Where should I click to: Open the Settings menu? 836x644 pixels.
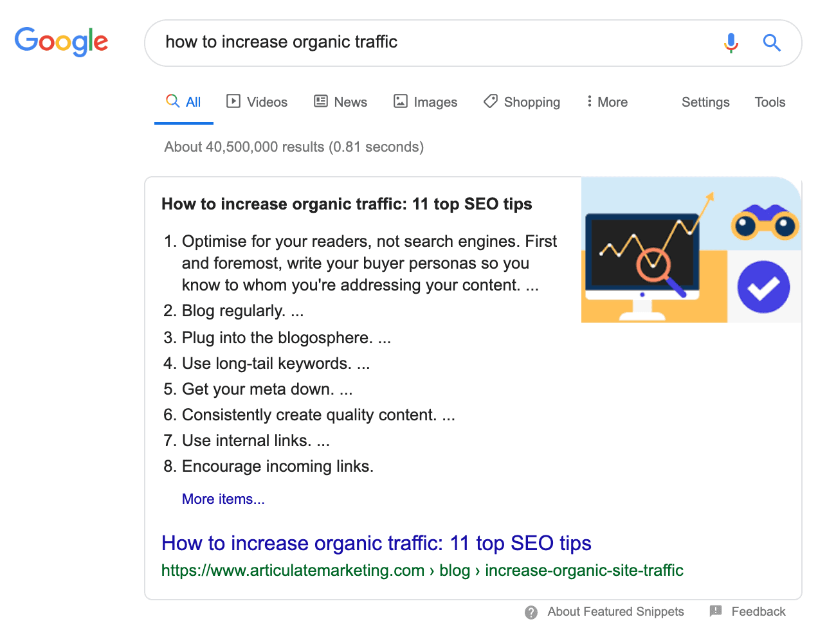(x=705, y=102)
